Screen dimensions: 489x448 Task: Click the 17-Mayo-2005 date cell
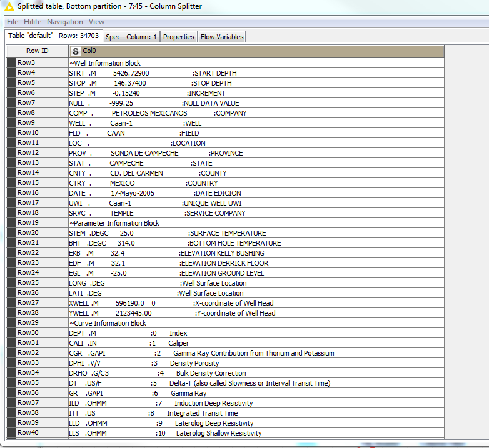256,193
